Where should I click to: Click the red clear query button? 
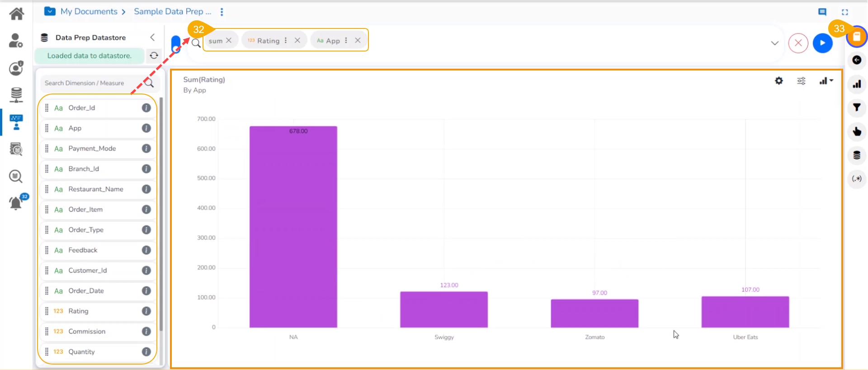point(798,43)
